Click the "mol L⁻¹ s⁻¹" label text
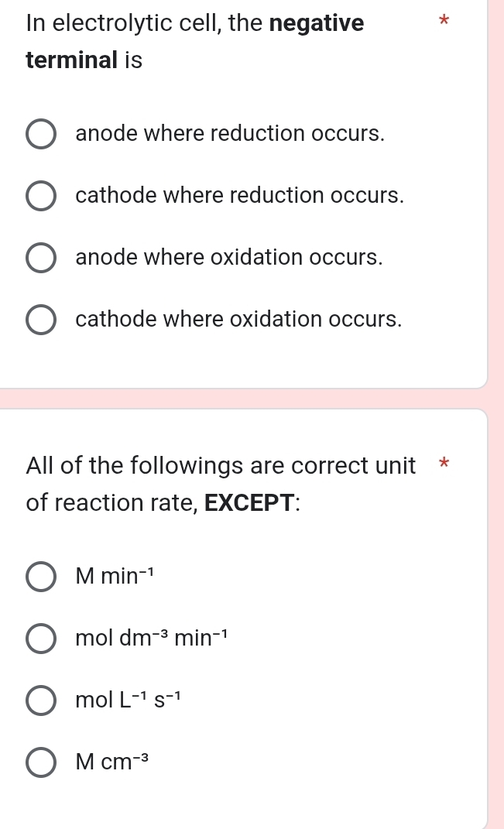The height and width of the screenshot is (829, 504). point(126,700)
